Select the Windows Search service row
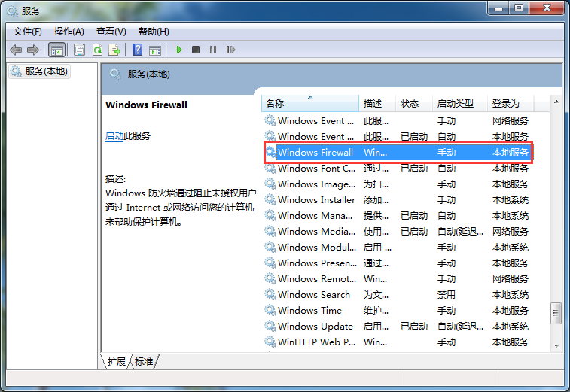Screen dimensions: 570x392 pyautogui.click(x=398, y=295)
